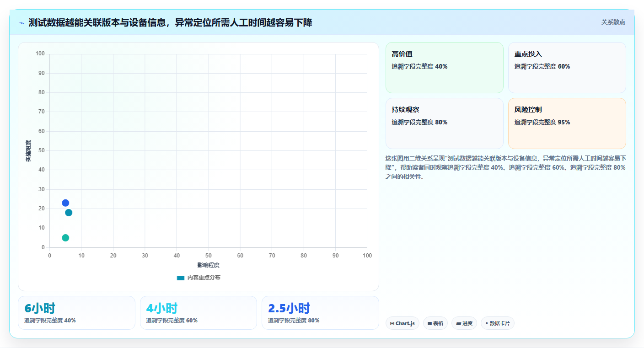Screen dimensions: 644x348
Task: Click the 追溯字段完整度 60% caption under 4小时
Action: [x=172, y=321]
